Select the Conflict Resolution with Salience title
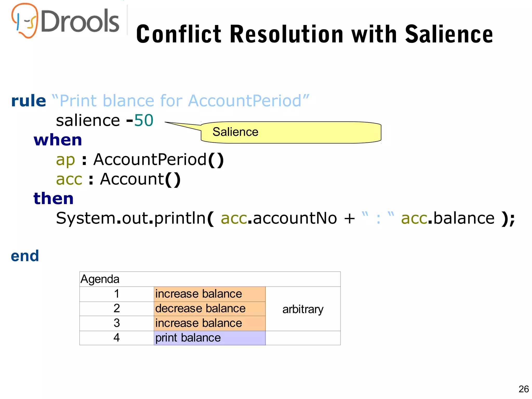Screen dimensions: 532x399 tap(314, 34)
